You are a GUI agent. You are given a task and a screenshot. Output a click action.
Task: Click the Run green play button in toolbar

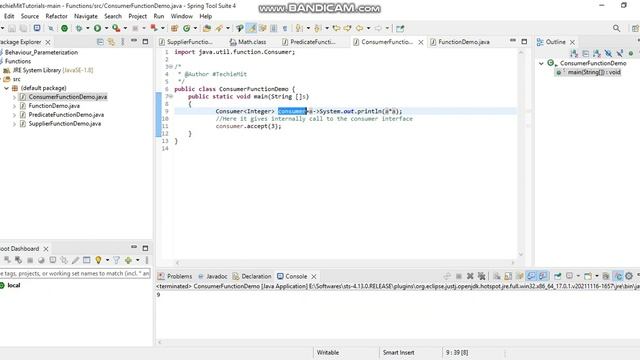(x=97, y=28)
